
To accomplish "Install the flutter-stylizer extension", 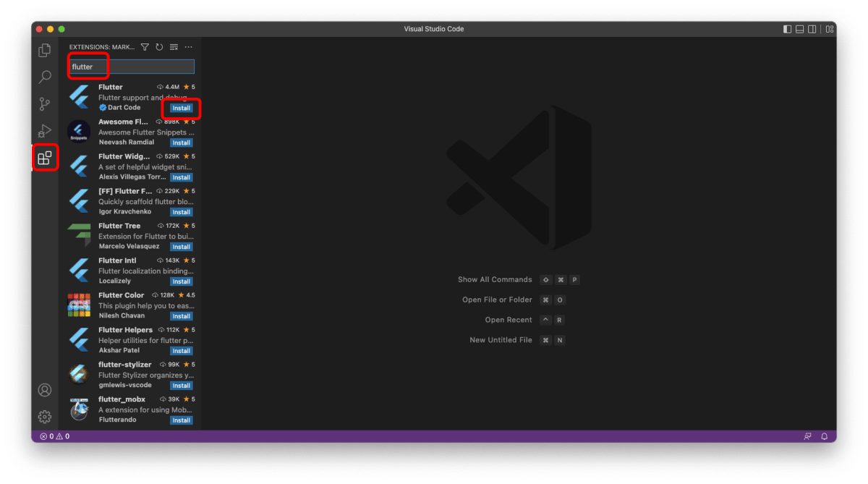I will (x=182, y=386).
